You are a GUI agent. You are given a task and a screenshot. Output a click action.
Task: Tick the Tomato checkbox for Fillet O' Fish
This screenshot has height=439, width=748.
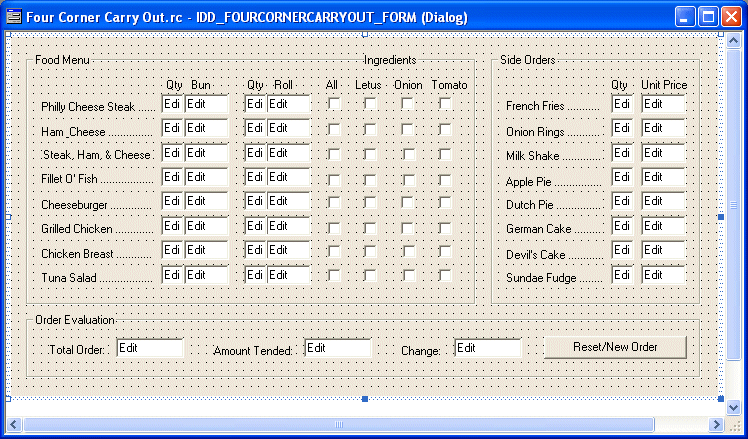(x=445, y=179)
